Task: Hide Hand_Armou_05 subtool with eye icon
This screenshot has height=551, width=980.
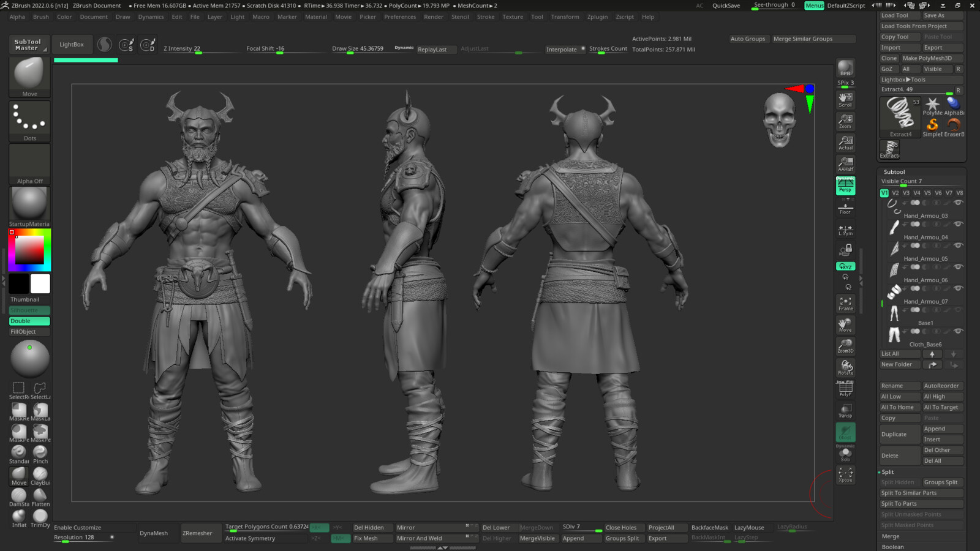Action: click(x=959, y=246)
